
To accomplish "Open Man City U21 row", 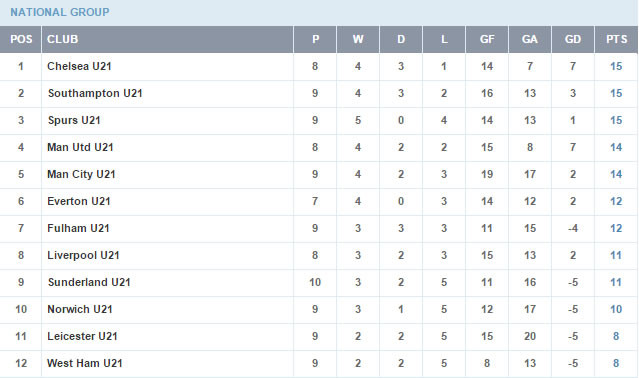I will (319, 174).
